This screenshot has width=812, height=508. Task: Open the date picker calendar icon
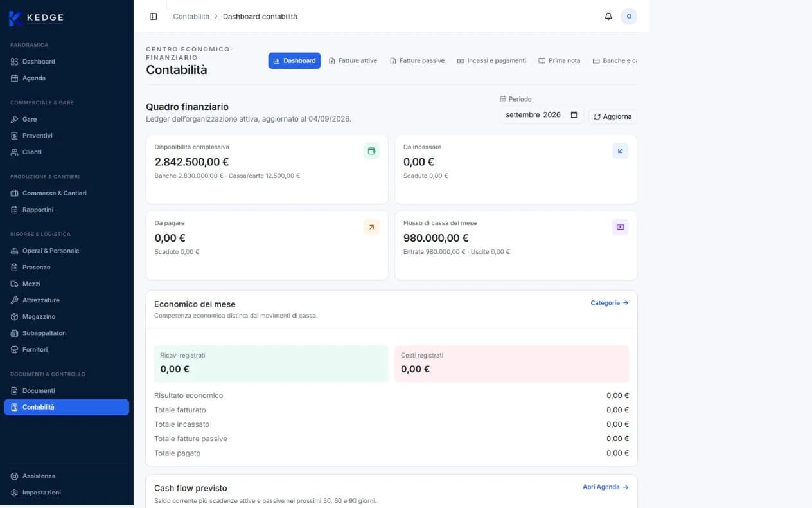[574, 114]
